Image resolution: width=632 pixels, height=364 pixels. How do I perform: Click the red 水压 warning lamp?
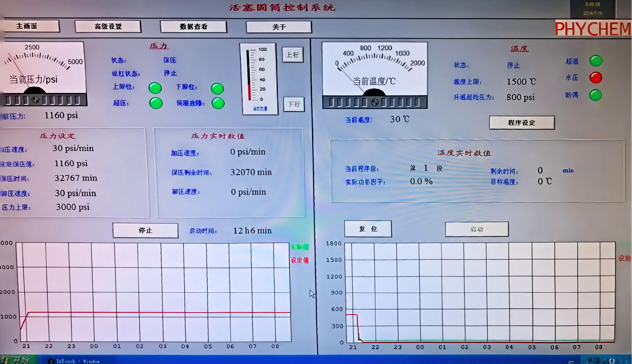596,78
